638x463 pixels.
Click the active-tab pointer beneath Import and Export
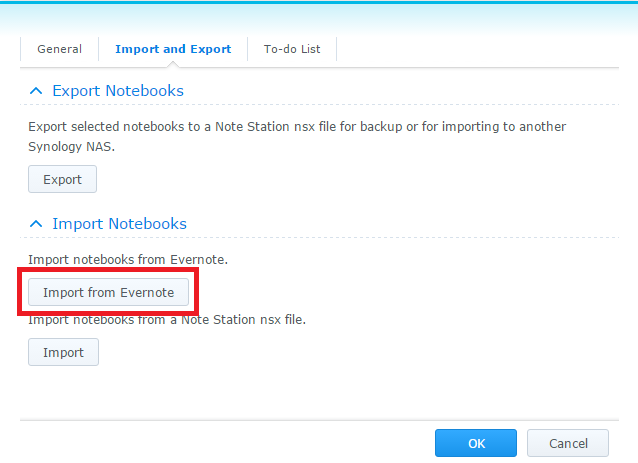pyautogui.click(x=173, y=64)
